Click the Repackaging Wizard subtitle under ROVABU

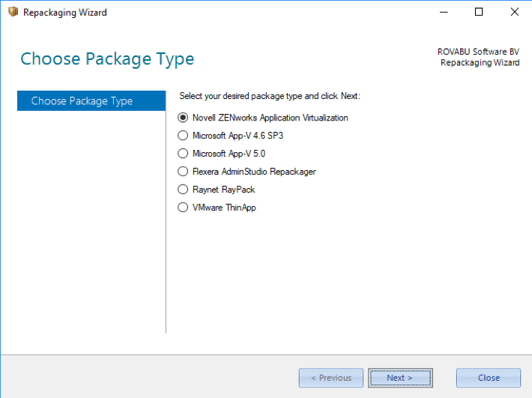click(x=480, y=63)
